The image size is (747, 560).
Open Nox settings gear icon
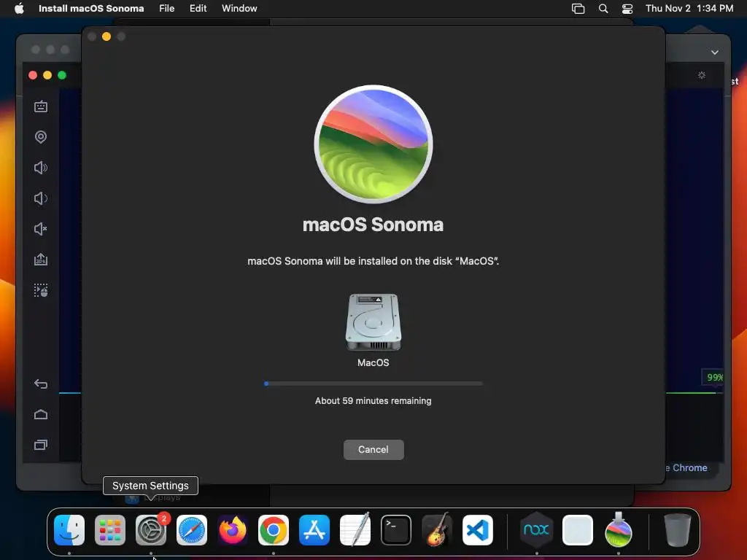[702, 75]
